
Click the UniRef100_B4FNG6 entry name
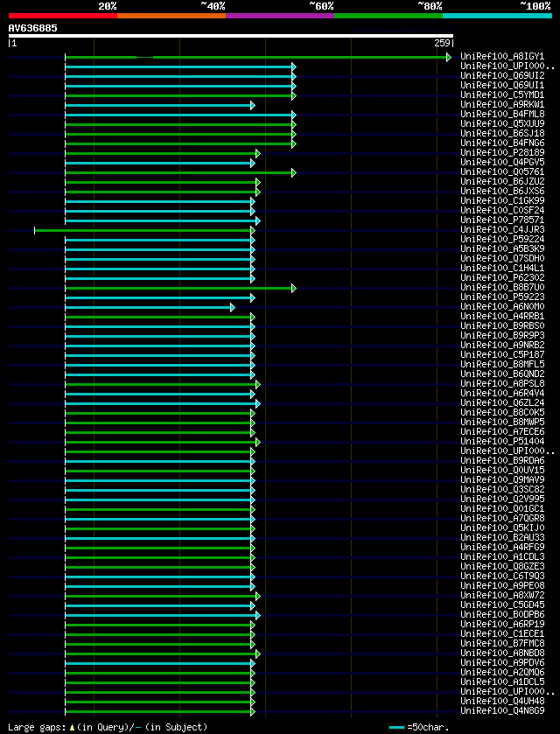click(x=502, y=143)
